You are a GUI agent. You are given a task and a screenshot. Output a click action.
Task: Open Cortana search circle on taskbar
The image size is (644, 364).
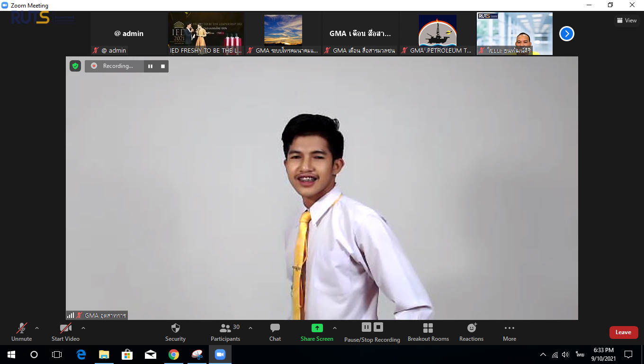pyautogui.click(x=34, y=355)
